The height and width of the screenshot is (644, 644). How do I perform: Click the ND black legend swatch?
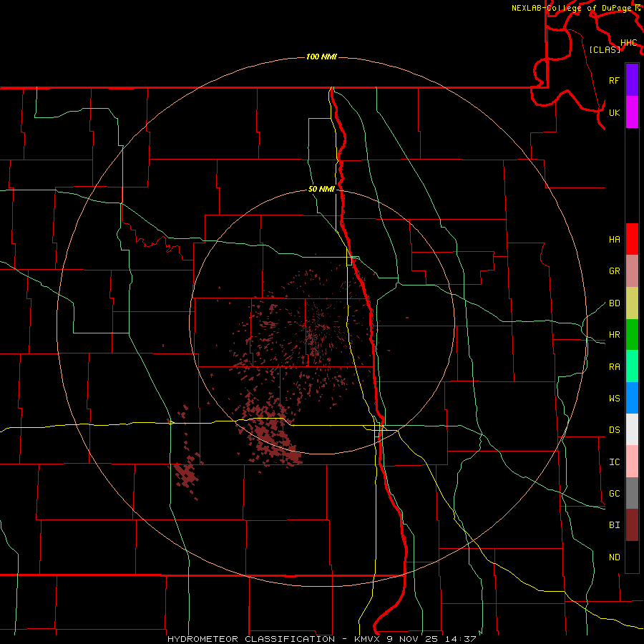click(632, 557)
